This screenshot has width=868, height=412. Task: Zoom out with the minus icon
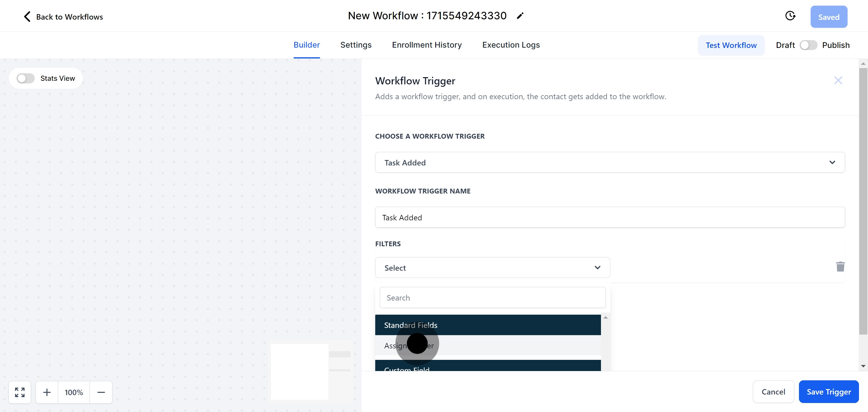(x=101, y=392)
